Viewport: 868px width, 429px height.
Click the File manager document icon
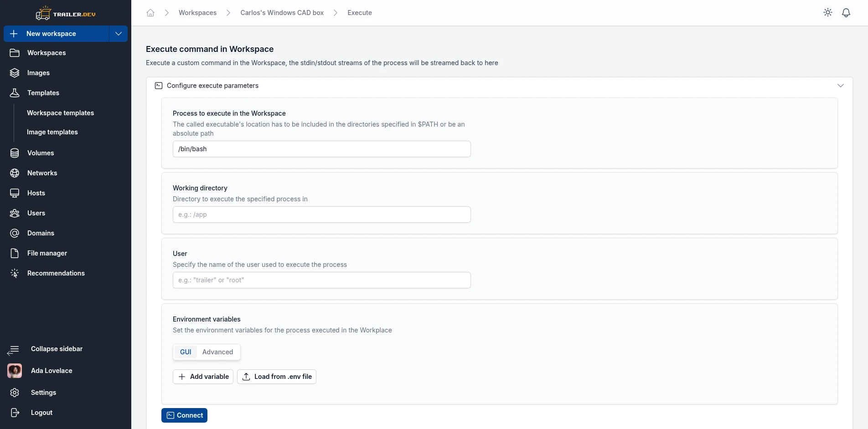pos(15,253)
